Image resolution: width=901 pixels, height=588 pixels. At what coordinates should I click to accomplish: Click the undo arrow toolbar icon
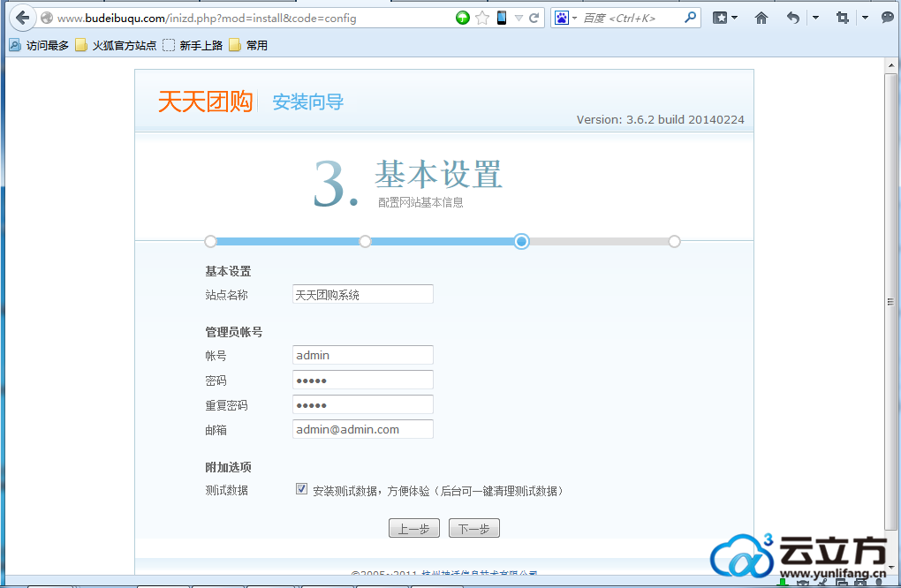coord(793,19)
